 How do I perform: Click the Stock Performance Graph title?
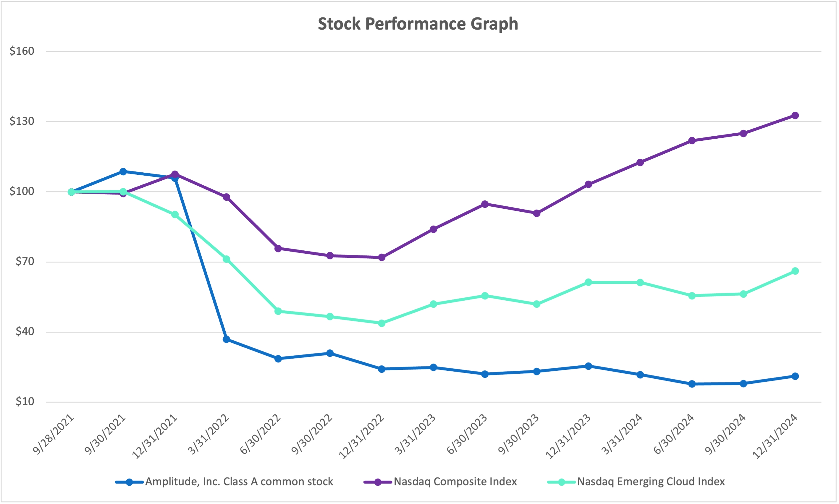[418, 24]
